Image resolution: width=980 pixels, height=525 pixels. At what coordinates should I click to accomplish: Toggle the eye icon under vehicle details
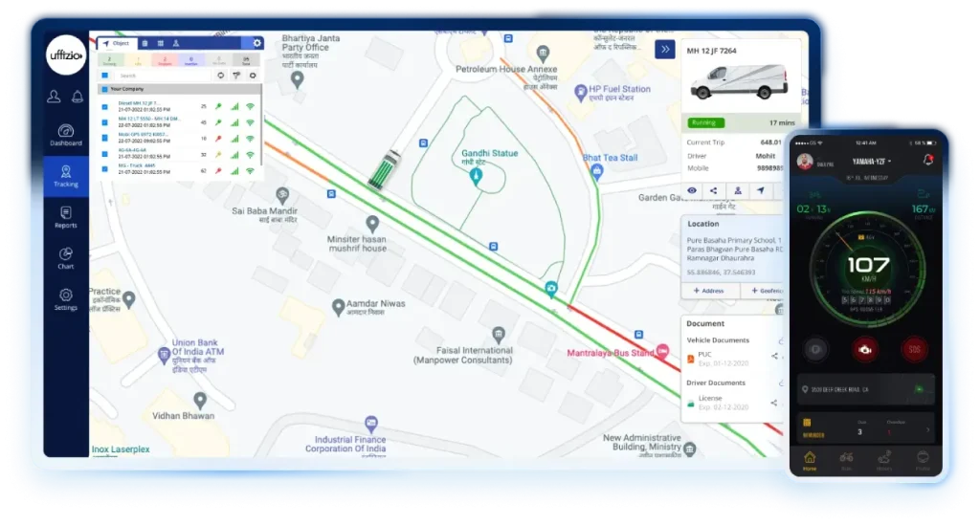coord(692,190)
